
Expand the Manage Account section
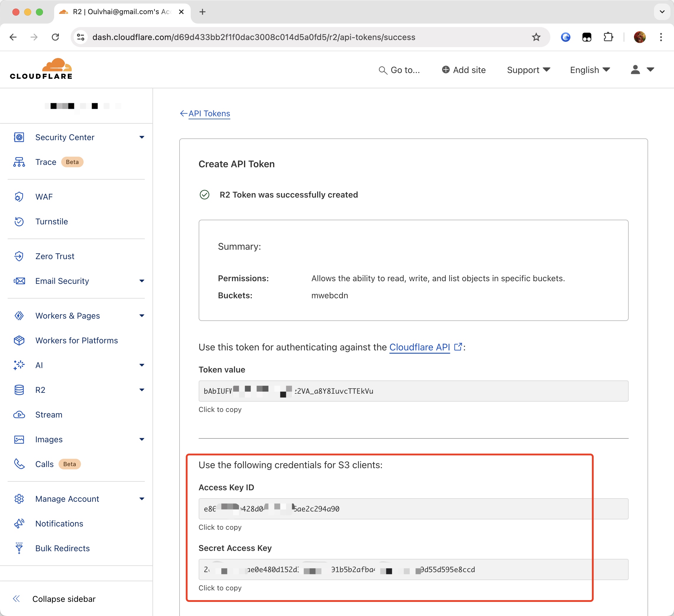click(142, 499)
